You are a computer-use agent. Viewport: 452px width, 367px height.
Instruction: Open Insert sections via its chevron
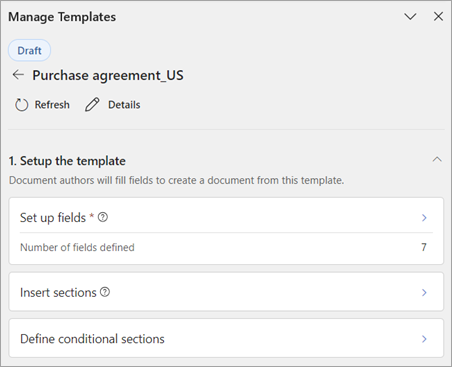(424, 292)
